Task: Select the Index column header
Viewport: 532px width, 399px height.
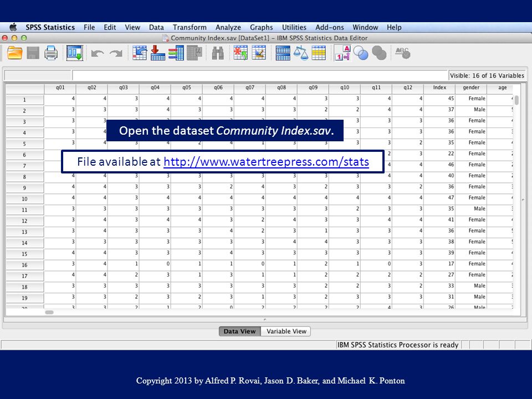Action: click(x=439, y=88)
